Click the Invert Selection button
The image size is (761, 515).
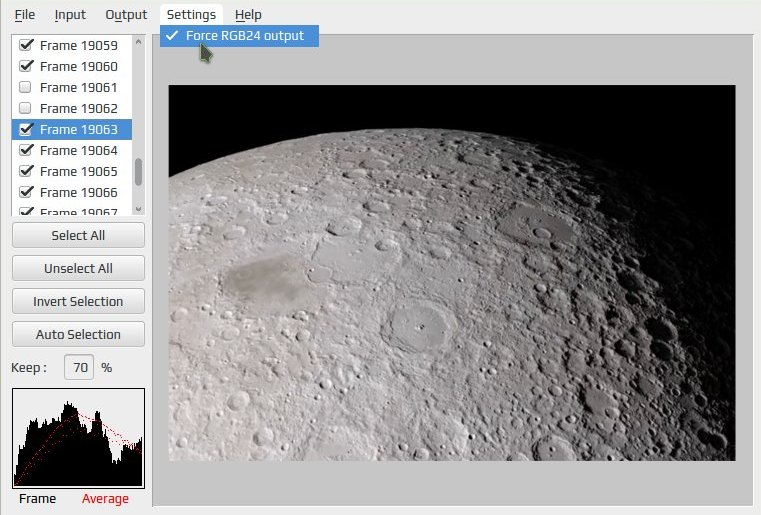[x=78, y=301]
